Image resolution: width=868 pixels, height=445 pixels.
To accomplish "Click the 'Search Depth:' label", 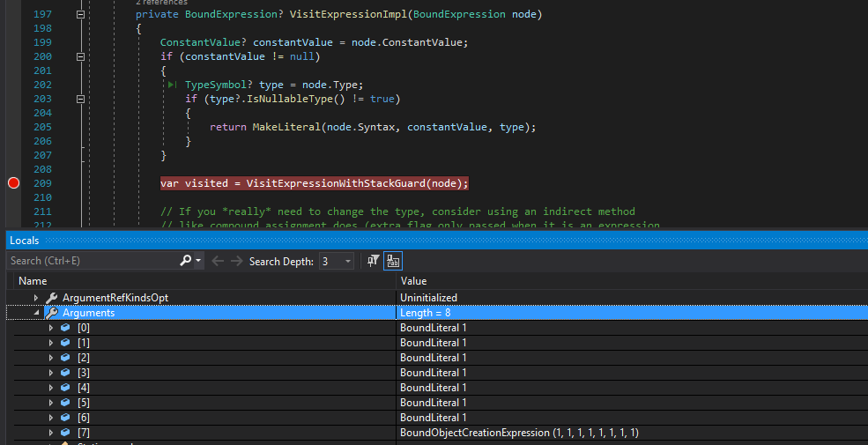I will click(281, 261).
